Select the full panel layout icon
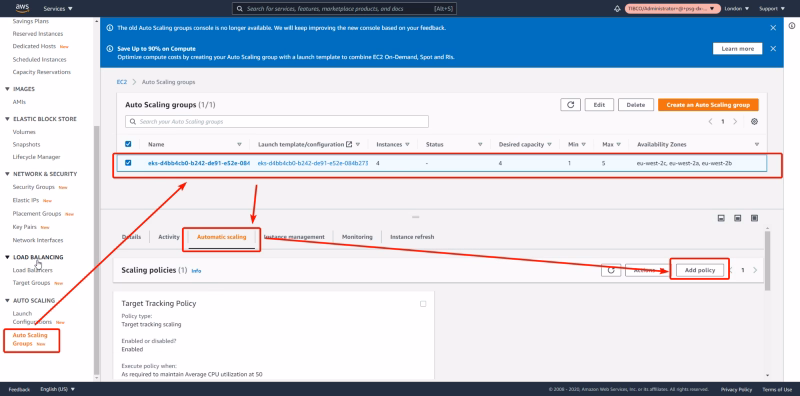 (754, 218)
